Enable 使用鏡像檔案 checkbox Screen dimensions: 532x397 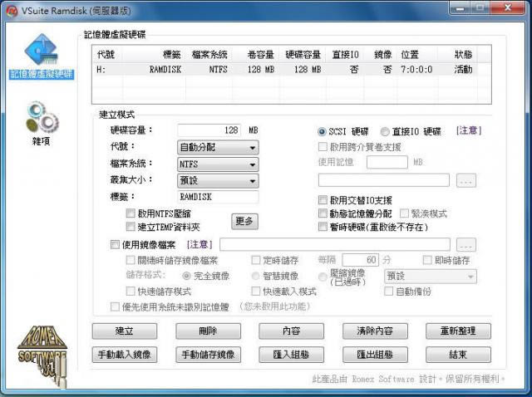pos(115,244)
